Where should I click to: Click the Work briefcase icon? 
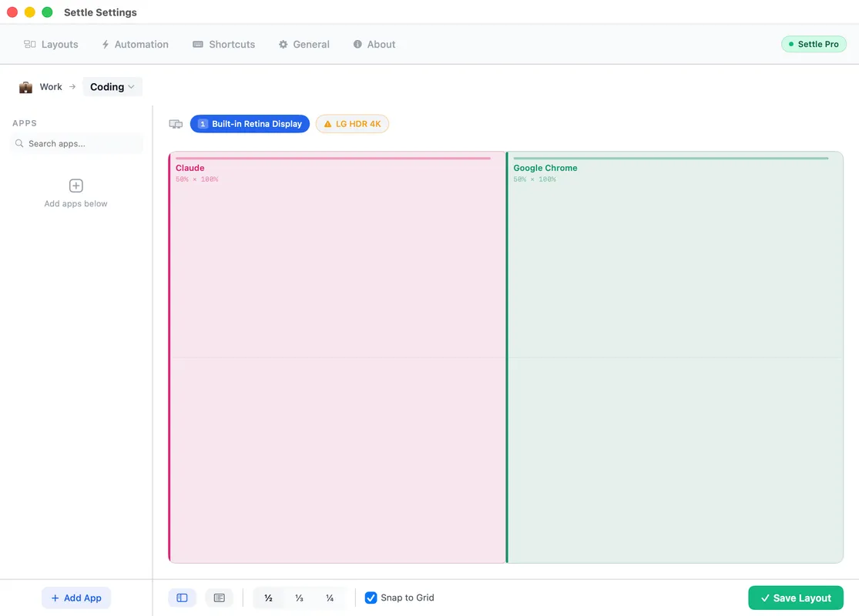click(25, 87)
